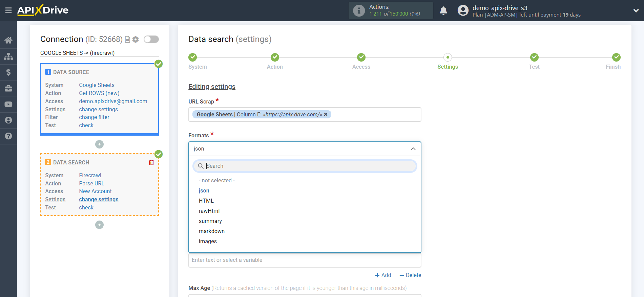
Task: Open the Get ROWS (new) action link
Action: 99,93
